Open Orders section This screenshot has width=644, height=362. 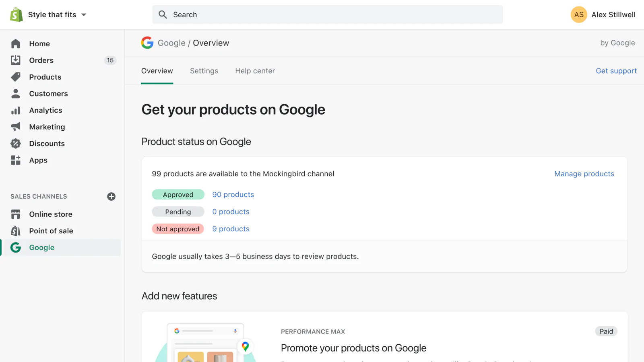click(41, 60)
